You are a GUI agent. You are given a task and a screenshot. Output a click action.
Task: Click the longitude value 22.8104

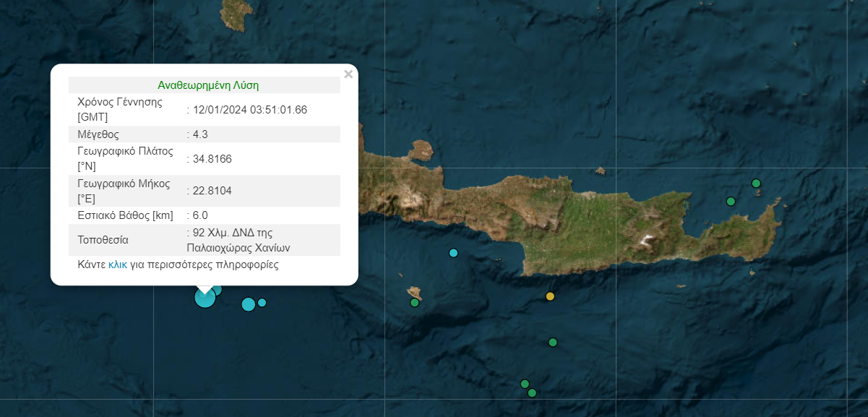click(212, 191)
